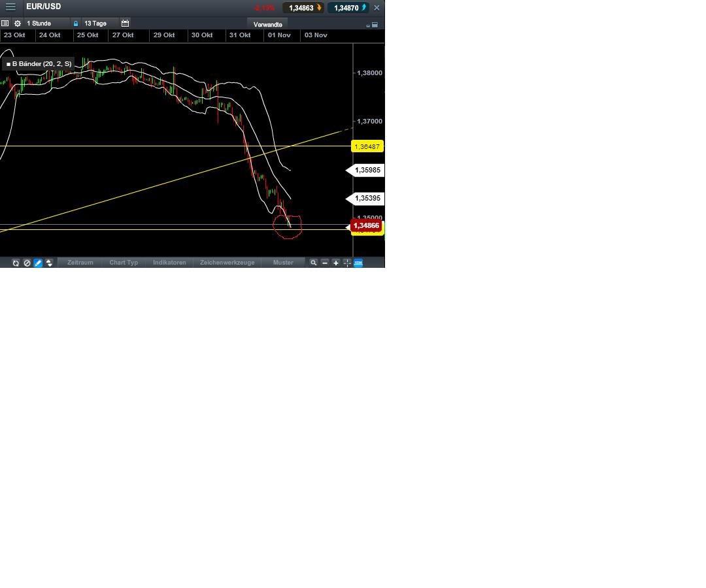
Task: Click the Verwandte button
Action: 268,24
